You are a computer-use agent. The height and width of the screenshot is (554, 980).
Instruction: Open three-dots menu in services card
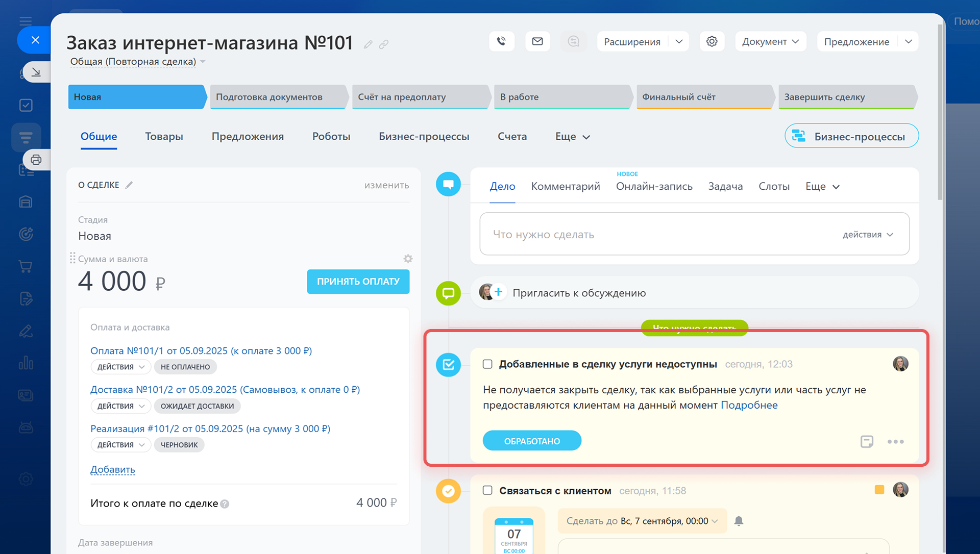[x=895, y=441]
